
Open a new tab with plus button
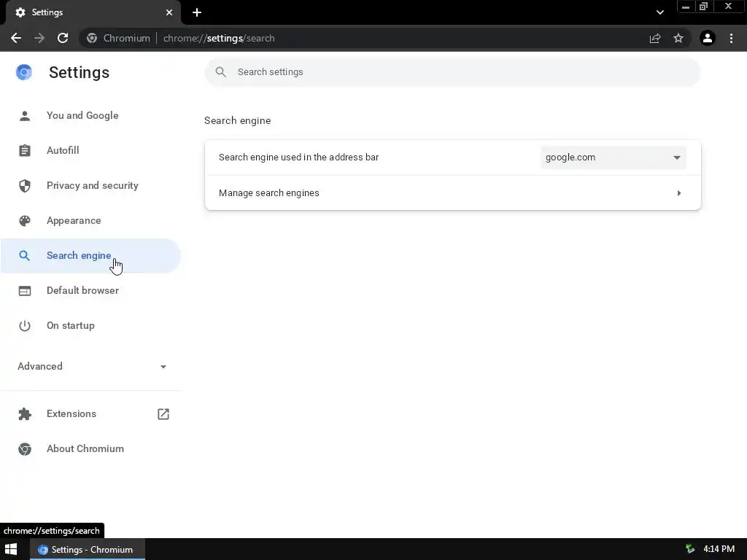(197, 12)
